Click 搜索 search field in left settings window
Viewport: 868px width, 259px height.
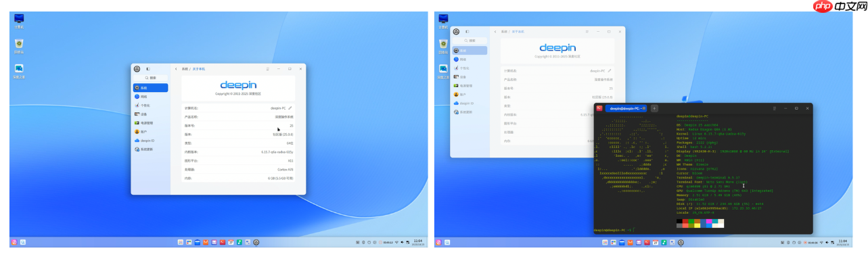(x=150, y=78)
